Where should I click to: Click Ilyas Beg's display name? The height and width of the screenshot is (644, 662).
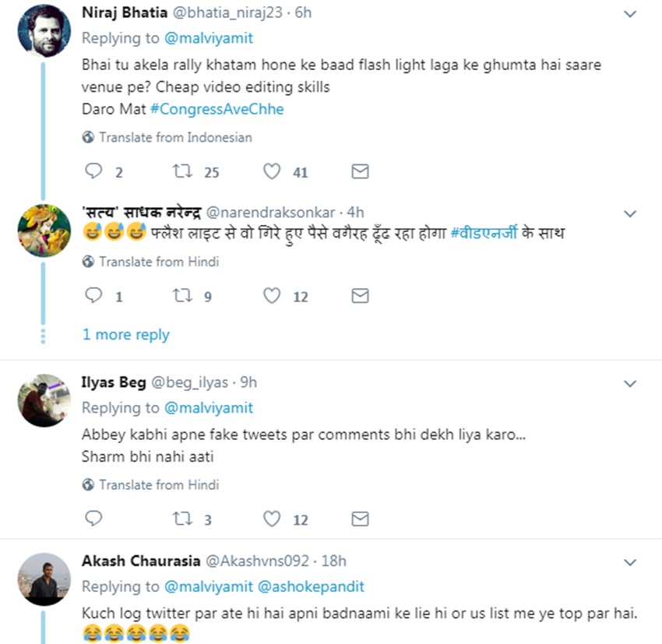(113, 382)
